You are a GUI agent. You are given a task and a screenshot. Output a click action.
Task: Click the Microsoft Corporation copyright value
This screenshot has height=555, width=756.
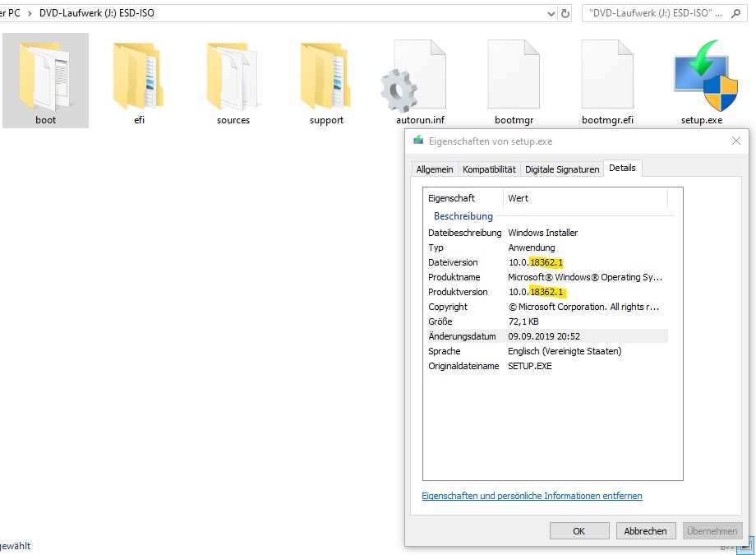tap(583, 307)
